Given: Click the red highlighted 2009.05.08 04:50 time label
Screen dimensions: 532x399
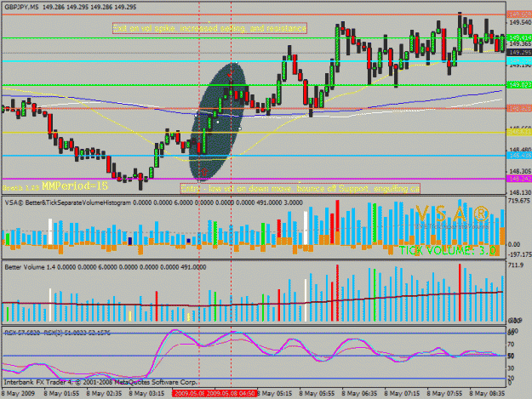Looking at the screenshot, I should click(231, 393).
